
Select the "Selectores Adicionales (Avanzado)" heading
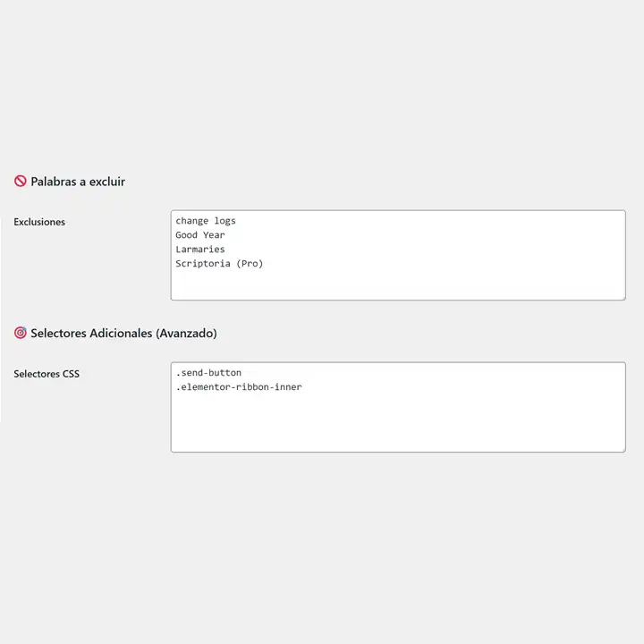pyautogui.click(x=123, y=334)
